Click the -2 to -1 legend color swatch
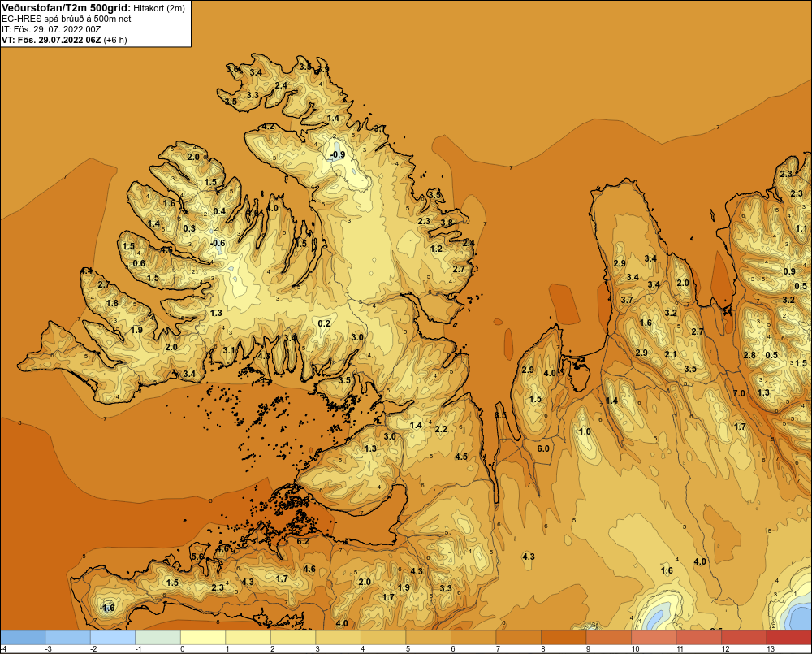Screen dimensions: 812x654 pyautogui.click(x=113, y=638)
